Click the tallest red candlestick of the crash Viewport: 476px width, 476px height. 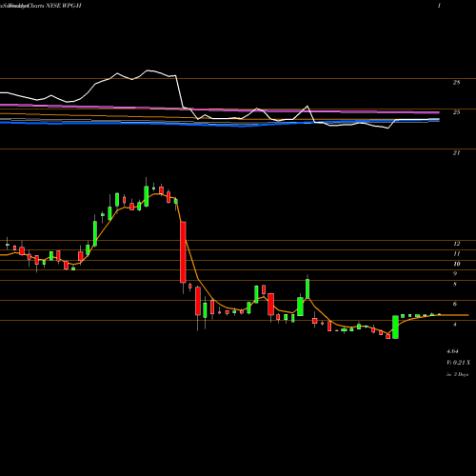click(x=183, y=252)
